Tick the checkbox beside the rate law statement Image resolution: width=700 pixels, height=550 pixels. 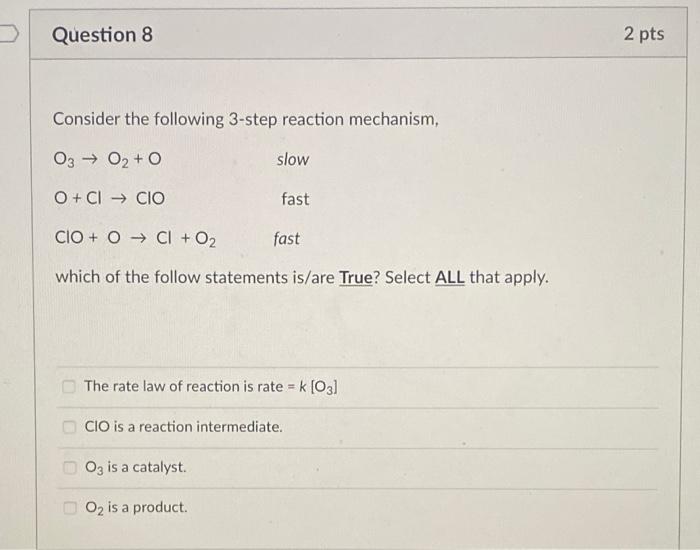(x=69, y=386)
